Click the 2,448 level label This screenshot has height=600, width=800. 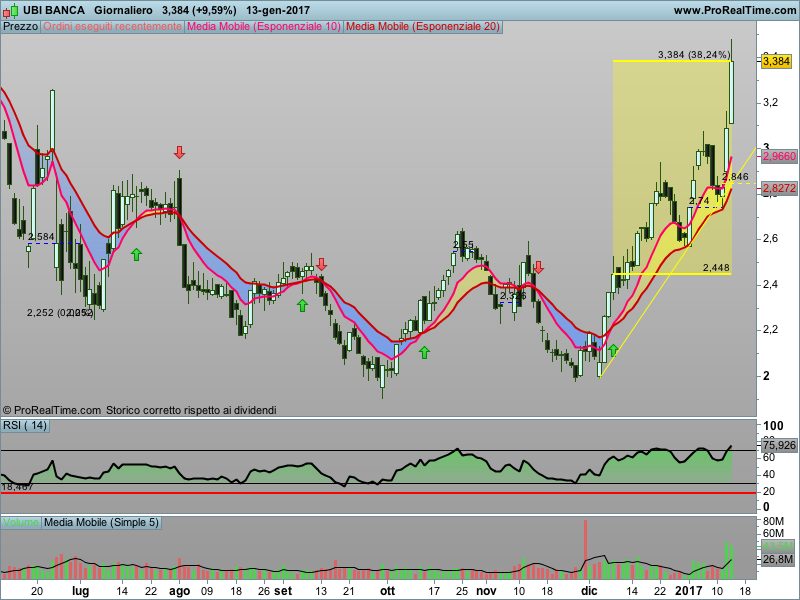pos(716,267)
